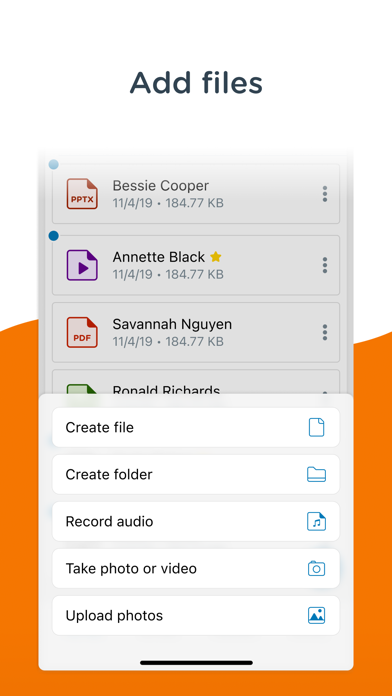
Task: Open more options for Bessie Cooper
Action: click(325, 194)
